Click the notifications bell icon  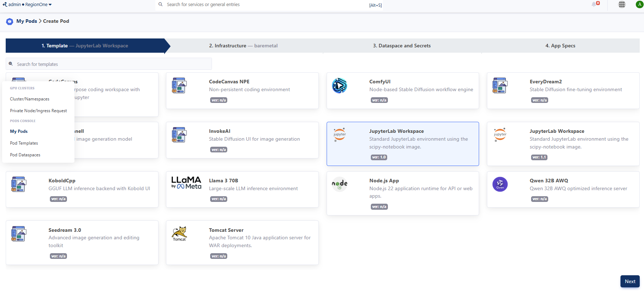tap(594, 4)
